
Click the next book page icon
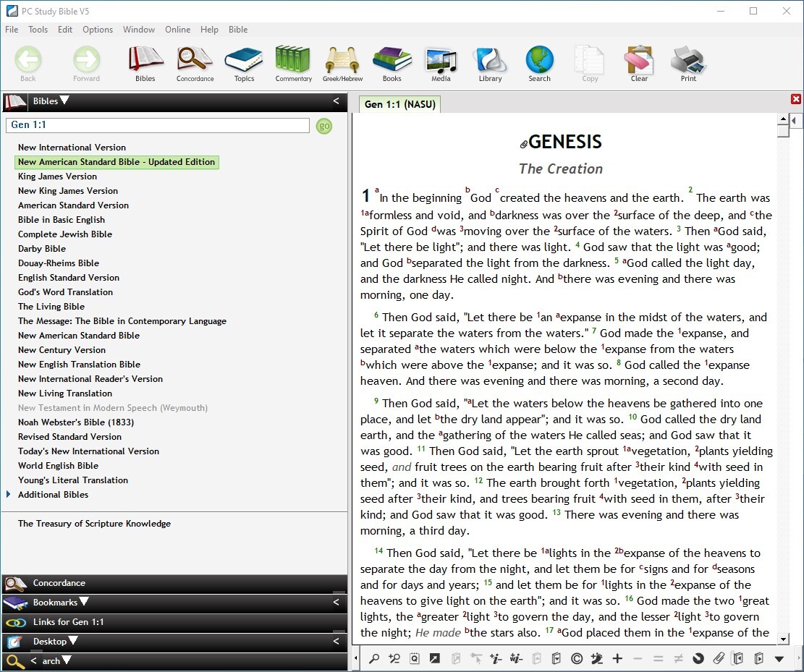point(759,658)
